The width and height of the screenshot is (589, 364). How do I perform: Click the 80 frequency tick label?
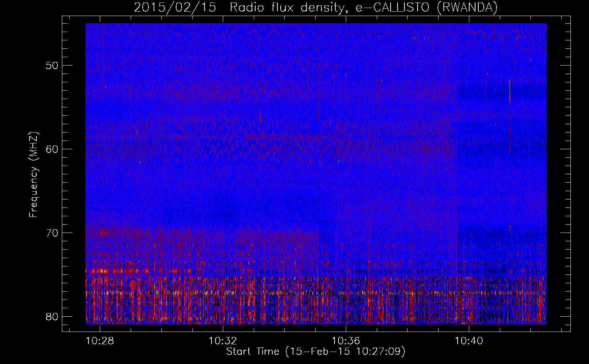52,317
